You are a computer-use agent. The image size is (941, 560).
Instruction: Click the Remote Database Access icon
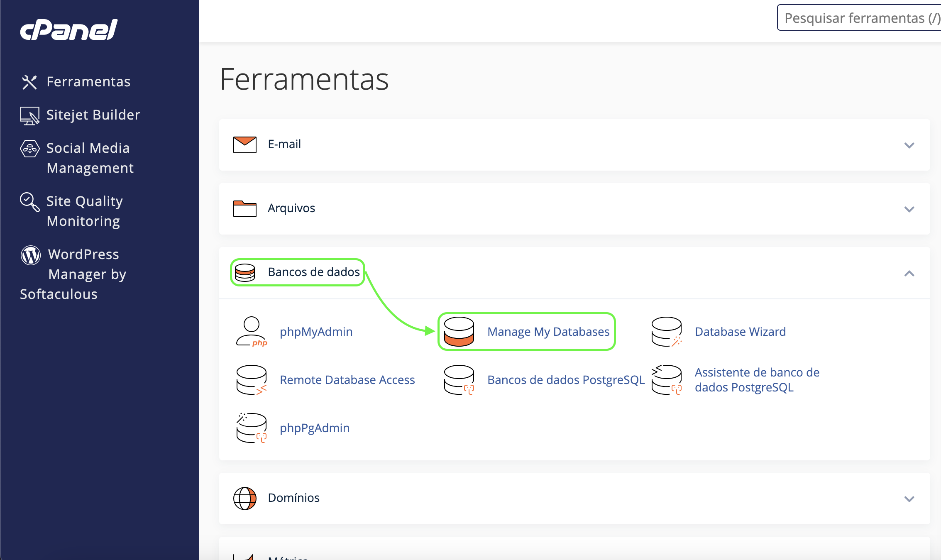pyautogui.click(x=251, y=379)
